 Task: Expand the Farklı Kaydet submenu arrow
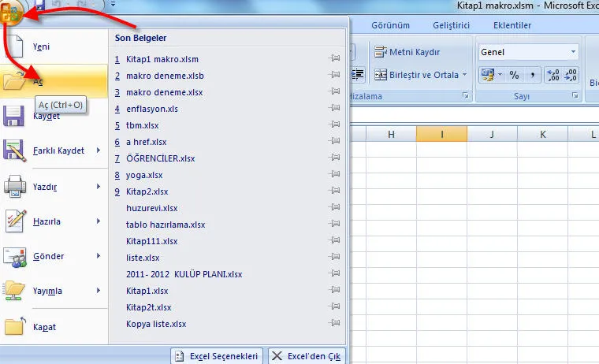(x=99, y=150)
